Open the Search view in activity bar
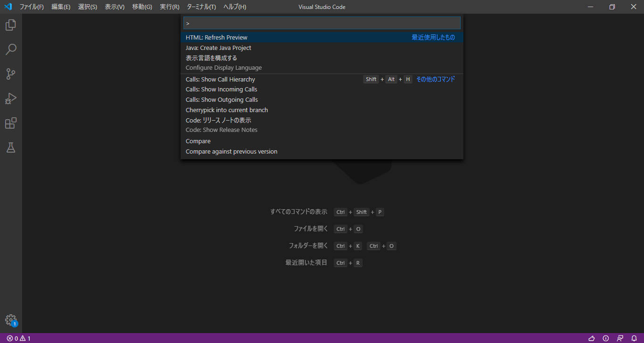Image resolution: width=644 pixels, height=343 pixels. (x=11, y=49)
